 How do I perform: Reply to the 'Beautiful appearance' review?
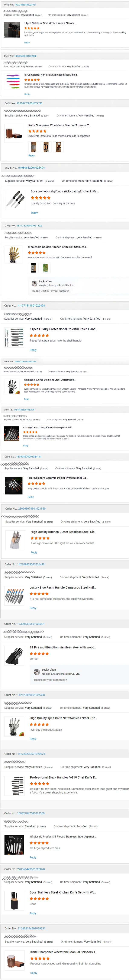click(33, 350)
